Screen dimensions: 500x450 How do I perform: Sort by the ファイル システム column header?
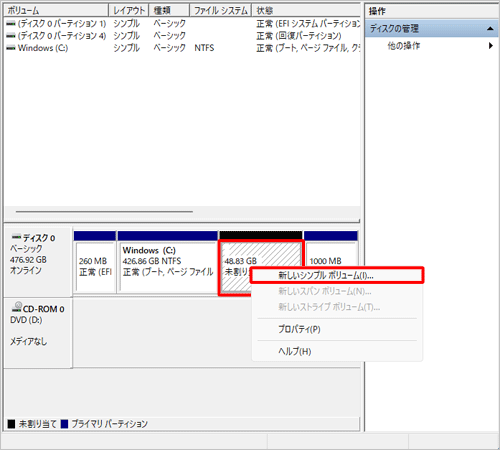tap(220, 11)
